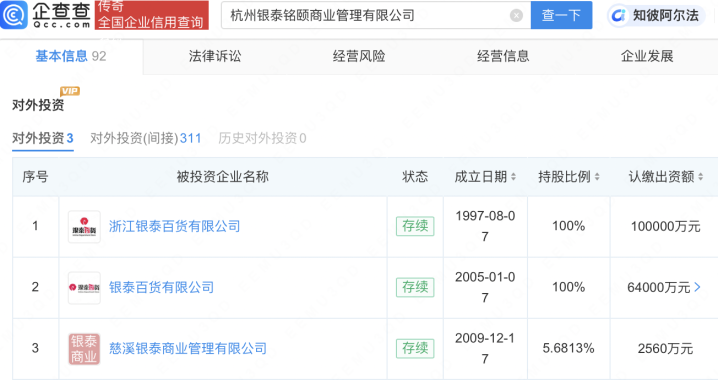Image resolution: width=718 pixels, height=380 pixels.
Task: Switch to the 法律诉讼 tab
Action: [215, 56]
